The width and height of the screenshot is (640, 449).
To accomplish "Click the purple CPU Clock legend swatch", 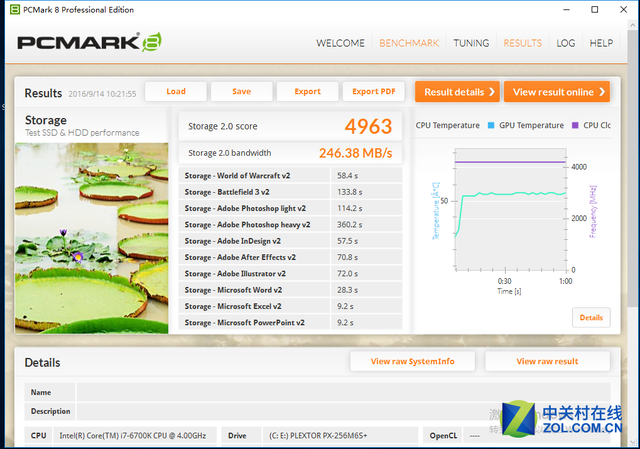I will click(575, 125).
